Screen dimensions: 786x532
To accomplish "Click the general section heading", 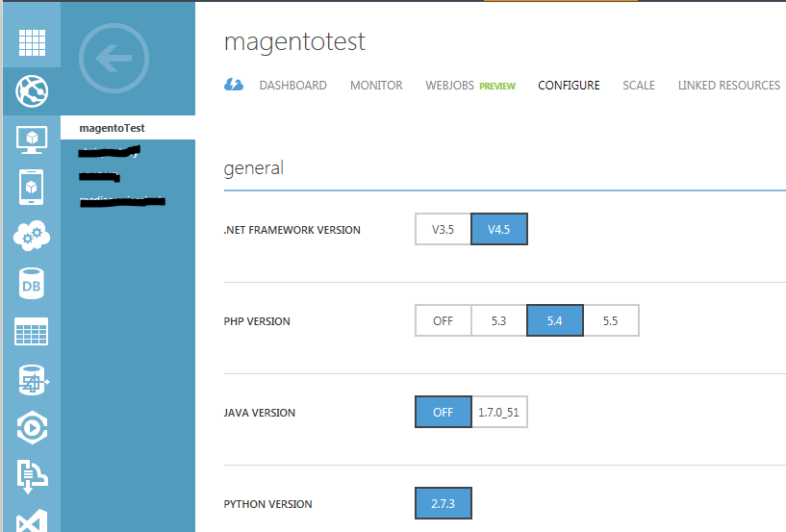I will tap(254, 168).
